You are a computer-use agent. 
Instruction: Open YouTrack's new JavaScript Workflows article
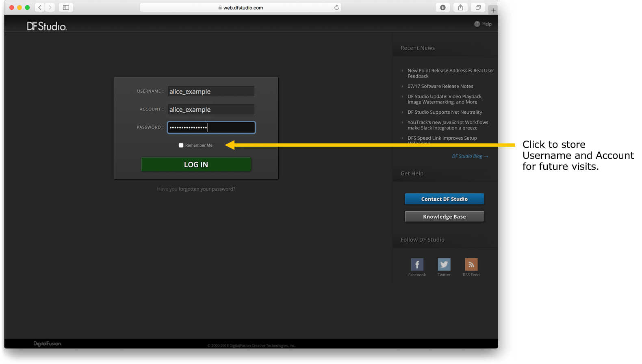(448, 125)
